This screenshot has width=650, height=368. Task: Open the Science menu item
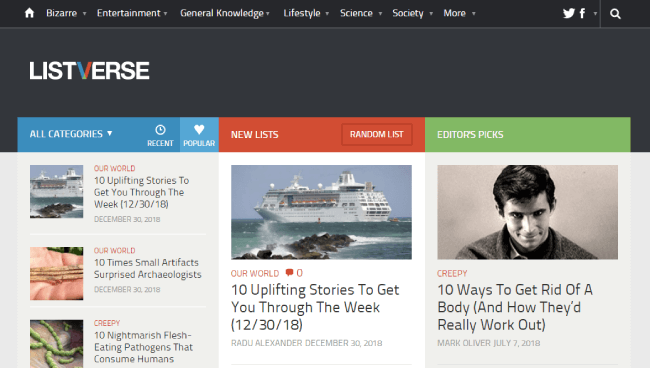point(356,13)
